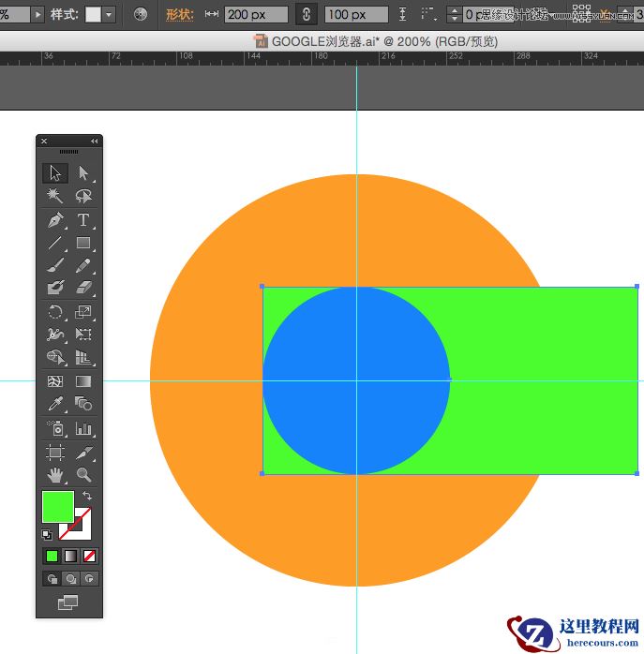Swap fill and stroke colors

pos(87,496)
